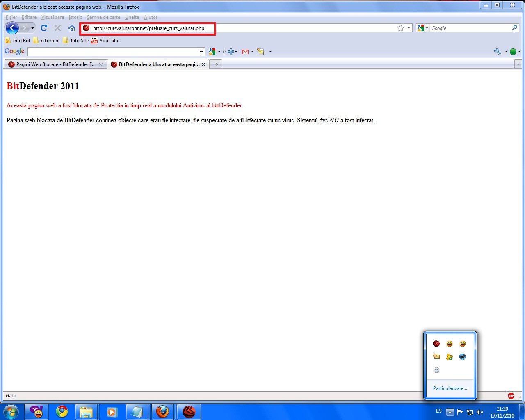Open the search engine selector dropdown
This screenshot has width=525, height=420.
(422, 28)
